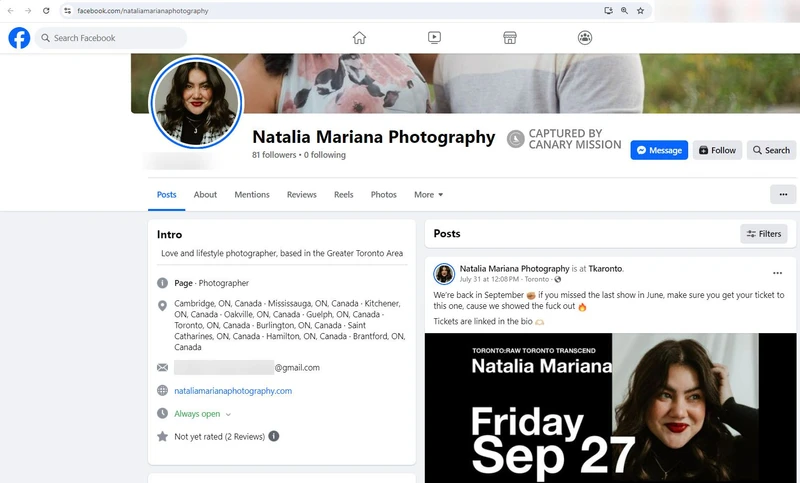
Task: Click the page Search button
Action: 771,150
